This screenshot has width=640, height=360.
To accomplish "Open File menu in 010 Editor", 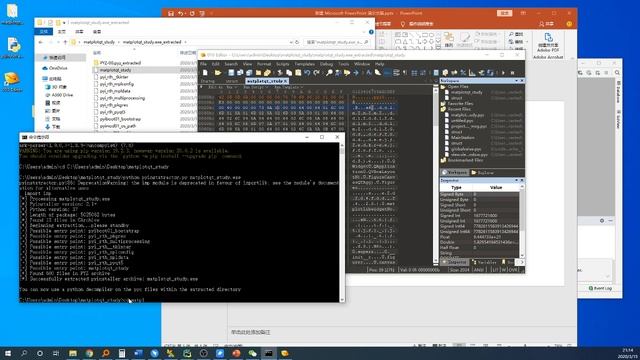I will [x=203, y=64].
